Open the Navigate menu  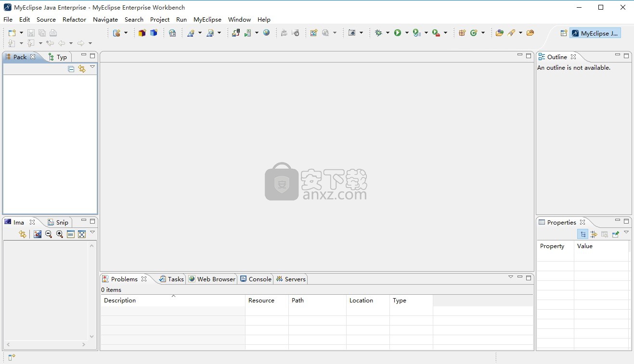pyautogui.click(x=105, y=20)
